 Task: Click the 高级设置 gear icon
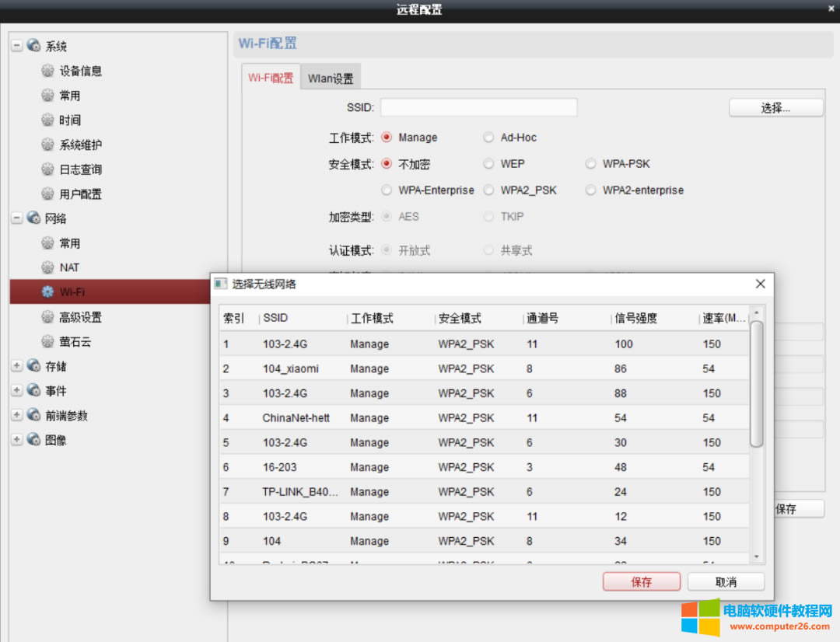(x=48, y=317)
